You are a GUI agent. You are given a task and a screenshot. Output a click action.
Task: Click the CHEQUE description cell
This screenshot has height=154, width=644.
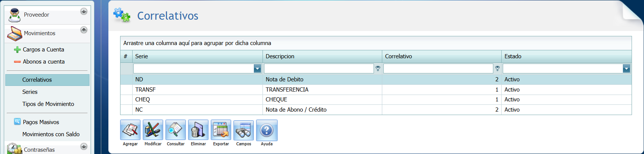pyautogui.click(x=322, y=100)
